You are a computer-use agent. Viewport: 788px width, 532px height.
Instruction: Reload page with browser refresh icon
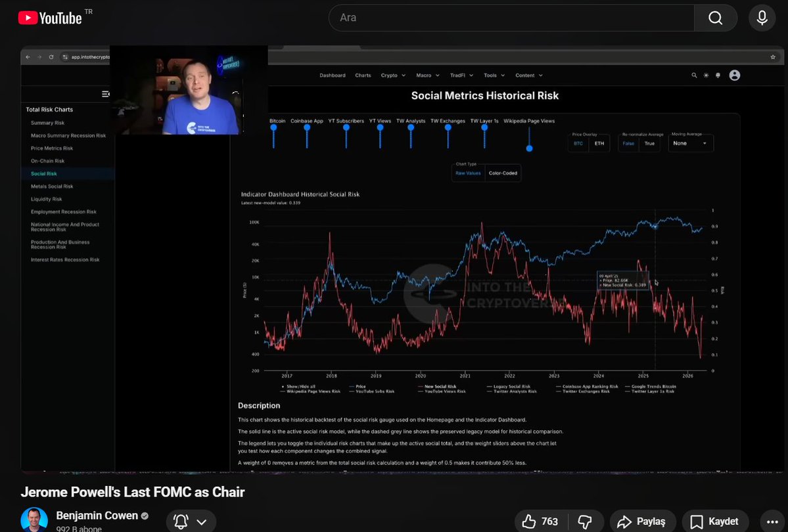(x=51, y=56)
